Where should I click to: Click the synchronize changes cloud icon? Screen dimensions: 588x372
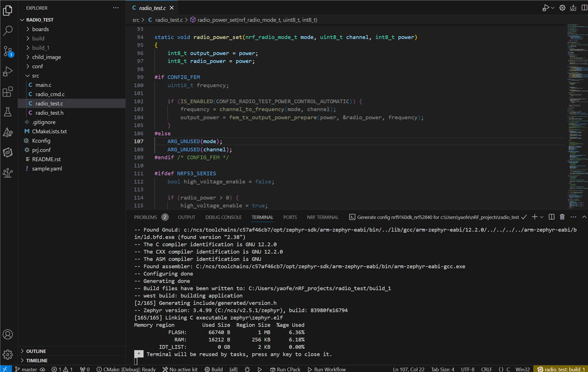(x=42, y=369)
